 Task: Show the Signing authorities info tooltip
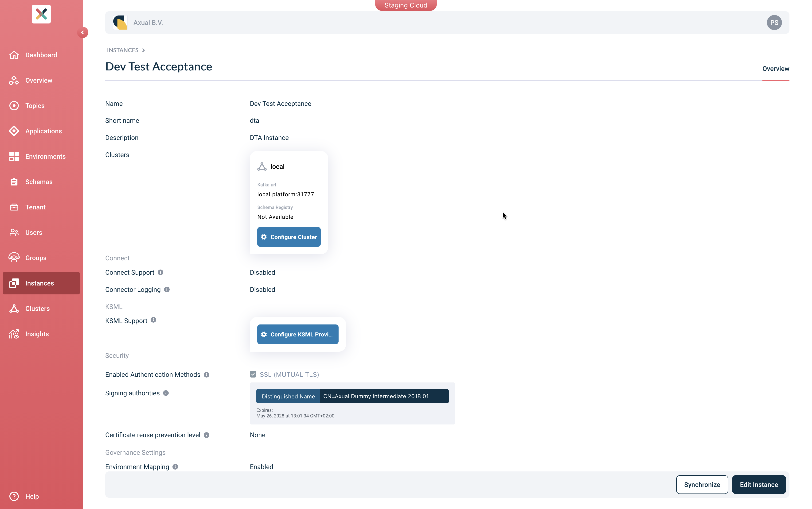point(166,393)
